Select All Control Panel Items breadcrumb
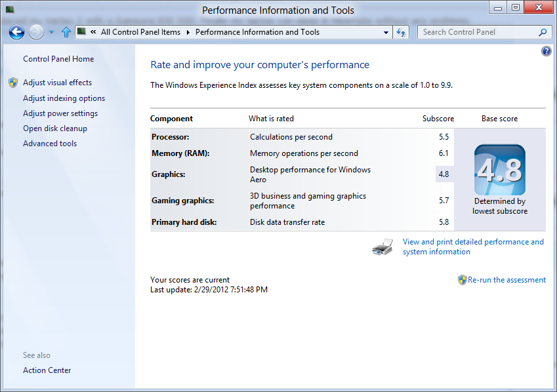The width and height of the screenshot is (557, 392). point(140,32)
